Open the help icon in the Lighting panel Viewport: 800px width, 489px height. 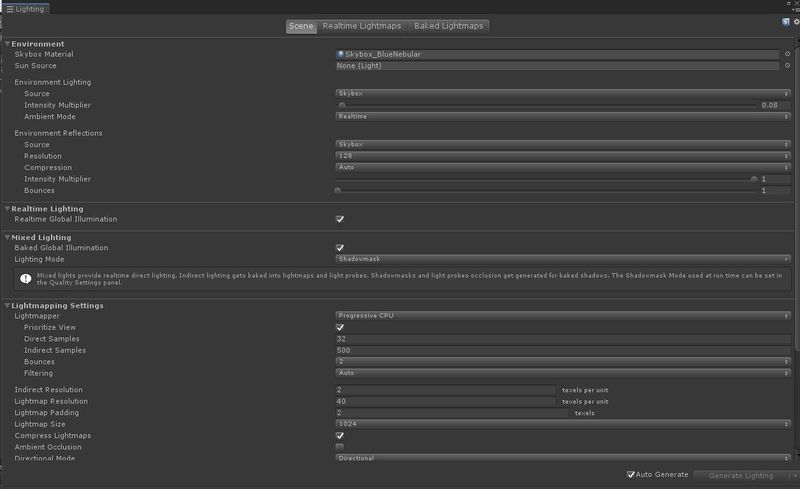tap(786, 21)
